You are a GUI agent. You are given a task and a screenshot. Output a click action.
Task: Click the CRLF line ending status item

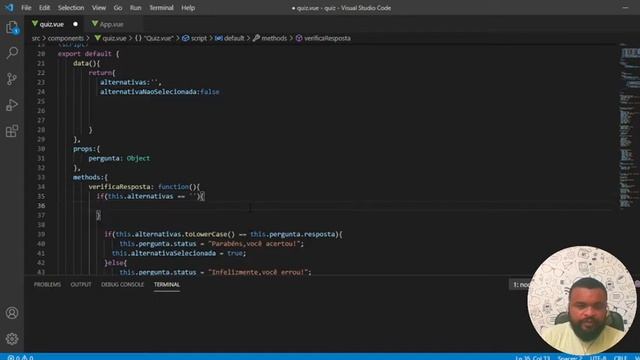[620, 358]
